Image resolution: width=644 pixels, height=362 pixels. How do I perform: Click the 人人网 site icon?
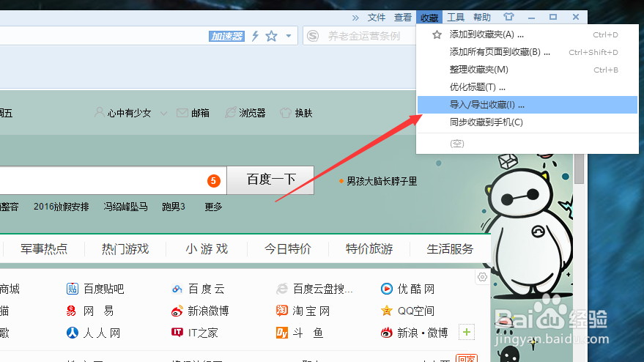73,333
